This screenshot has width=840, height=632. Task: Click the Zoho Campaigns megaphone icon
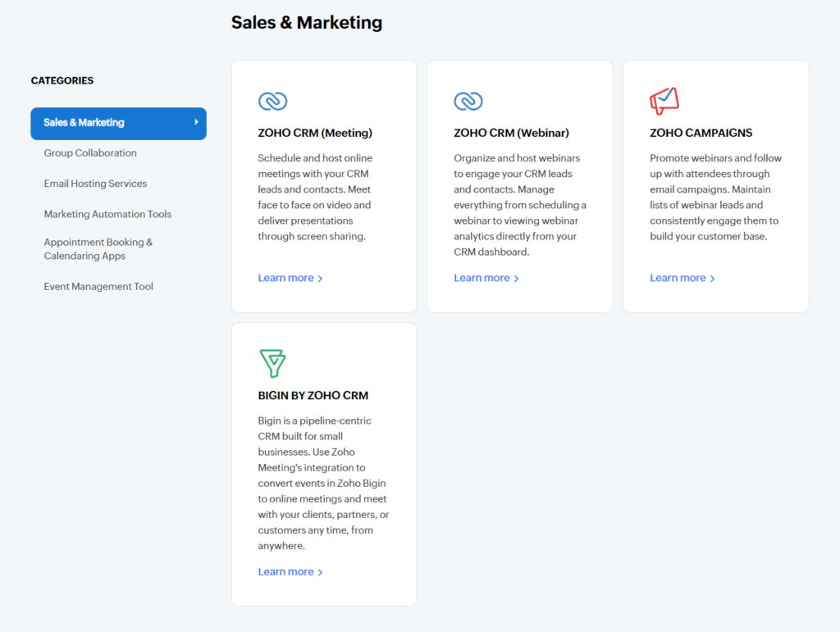coord(664,101)
